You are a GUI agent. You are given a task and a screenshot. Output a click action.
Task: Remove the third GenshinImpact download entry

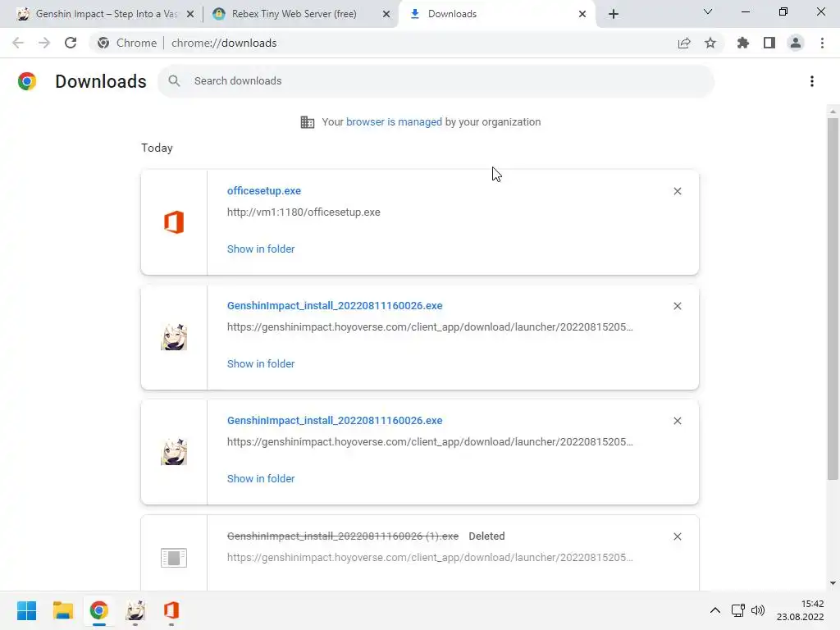coord(678,421)
